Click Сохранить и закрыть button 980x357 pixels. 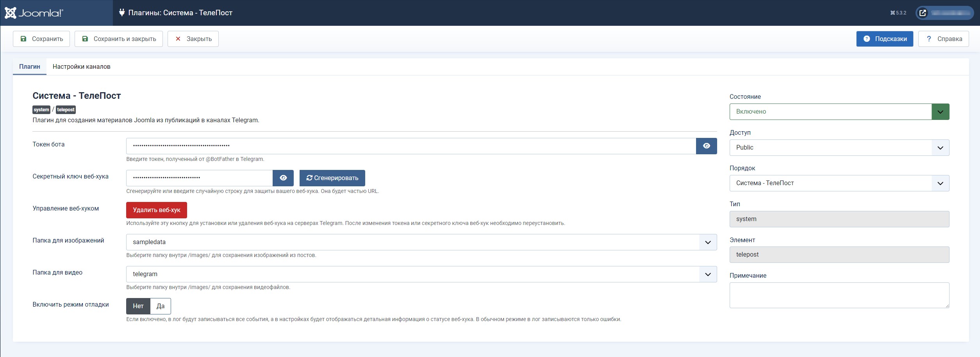click(x=119, y=39)
